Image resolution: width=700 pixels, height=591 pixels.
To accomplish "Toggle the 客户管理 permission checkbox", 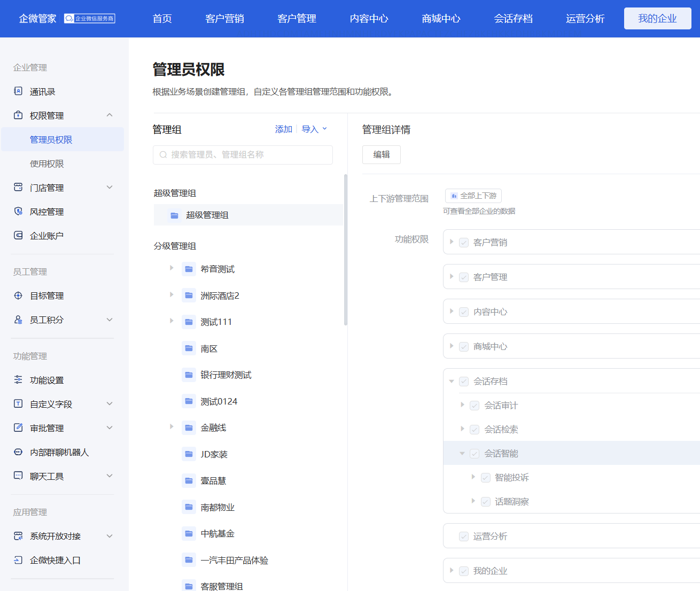I will pyautogui.click(x=464, y=277).
